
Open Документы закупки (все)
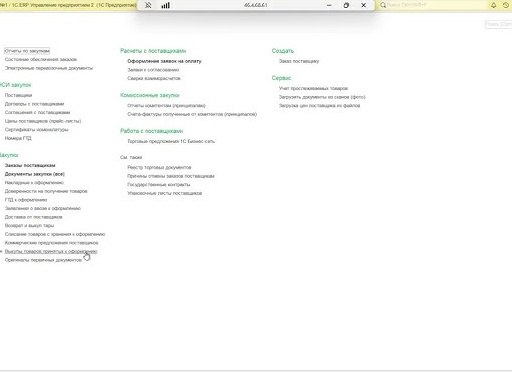click(35, 174)
